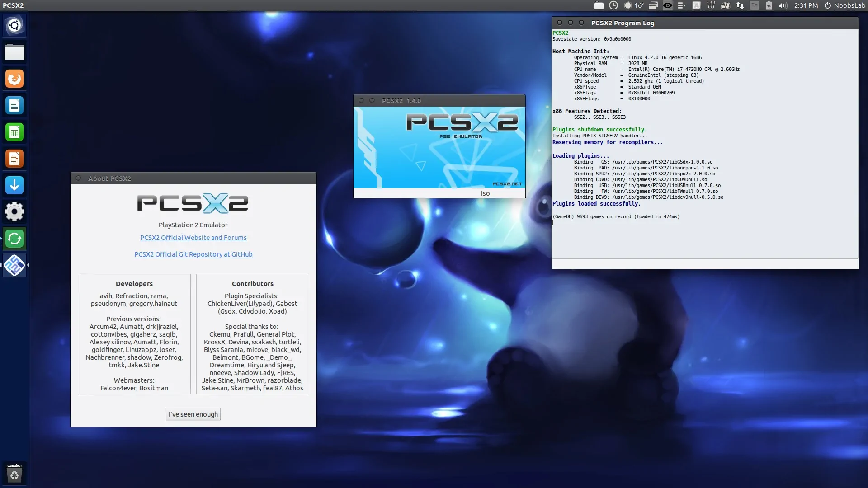
Task: Open LibreOffice Impress from the dock
Action: click(x=14, y=159)
